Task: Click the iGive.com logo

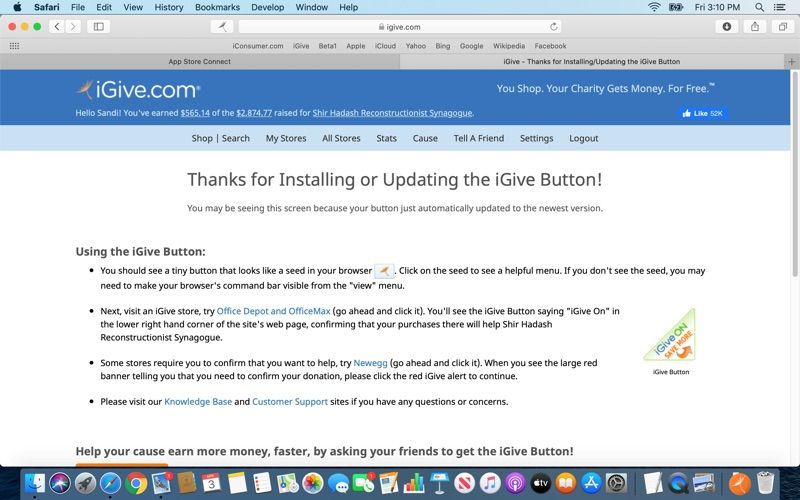Action: (x=138, y=90)
